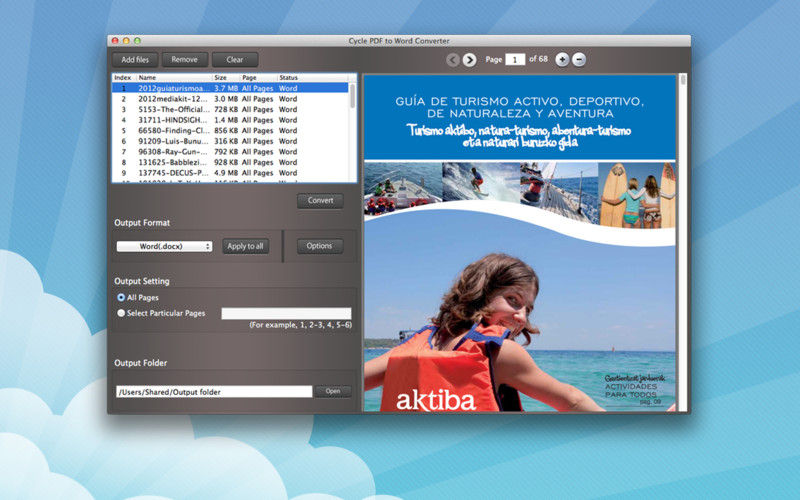The width and height of the screenshot is (800, 500).
Task: Click the particular pages range field
Action: (x=286, y=313)
